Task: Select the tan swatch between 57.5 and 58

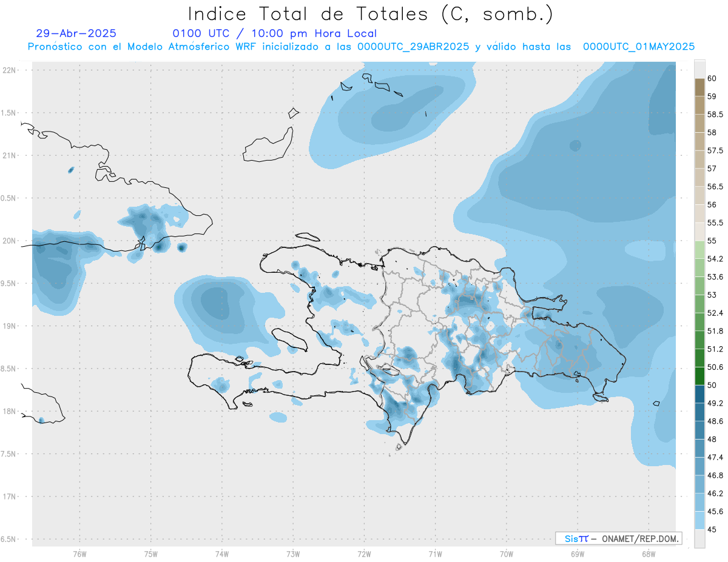Action: click(699, 141)
